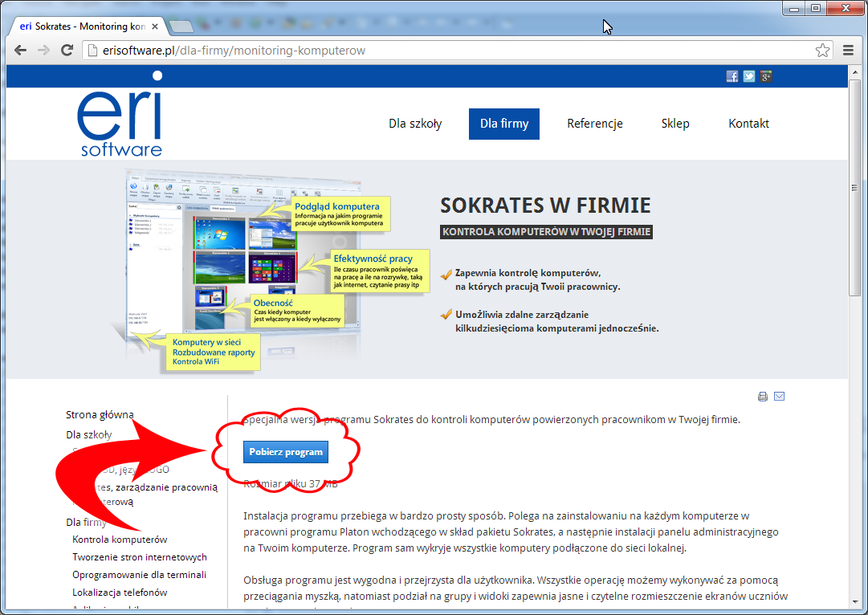Open the Sklep menu item
The image size is (868, 615).
tap(675, 124)
